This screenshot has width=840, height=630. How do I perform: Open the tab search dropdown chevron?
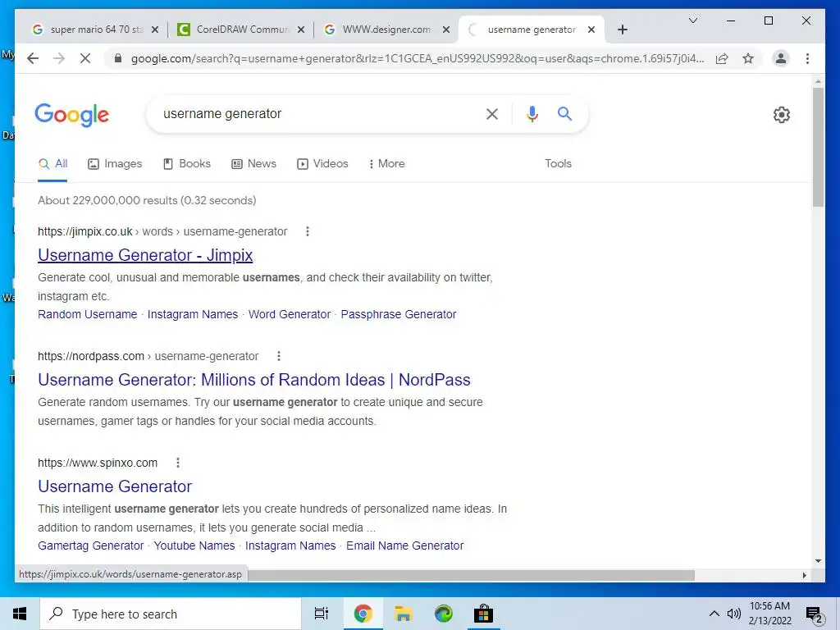pos(692,21)
